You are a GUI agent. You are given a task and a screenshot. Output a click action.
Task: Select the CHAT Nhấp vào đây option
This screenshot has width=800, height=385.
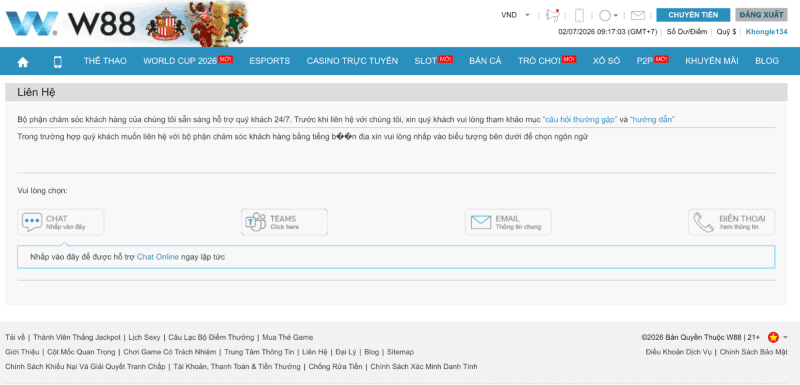[61, 222]
